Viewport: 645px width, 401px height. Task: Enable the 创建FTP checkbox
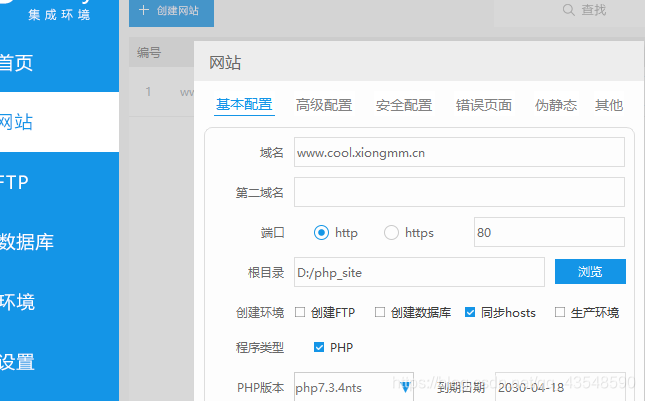(x=300, y=312)
